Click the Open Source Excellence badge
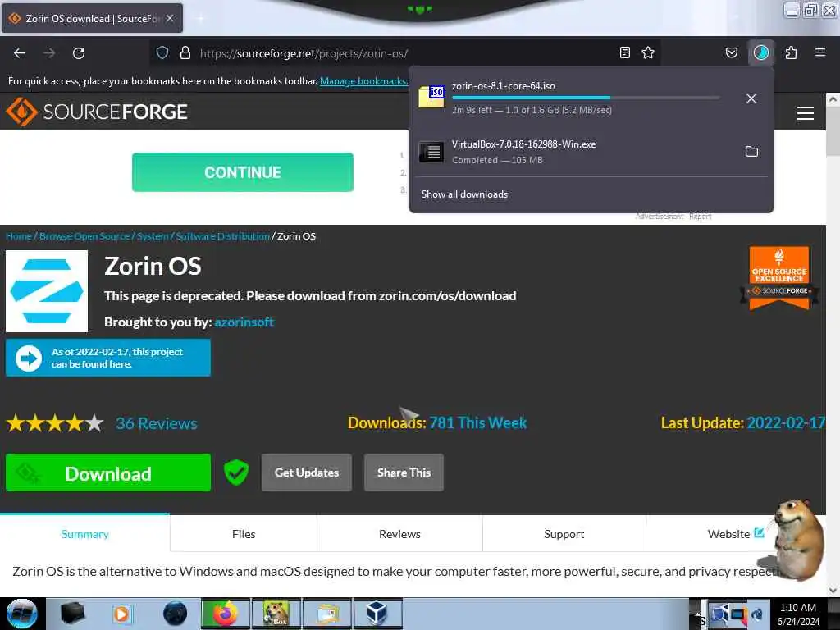The image size is (840, 630). (x=779, y=277)
